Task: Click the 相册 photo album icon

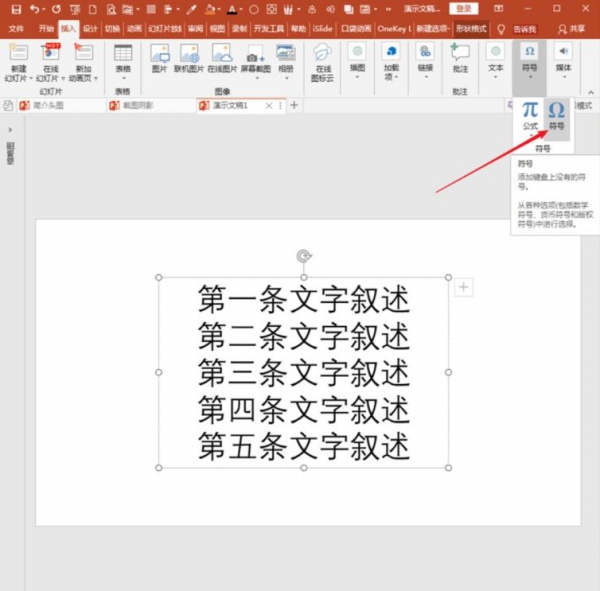Action: [x=286, y=53]
